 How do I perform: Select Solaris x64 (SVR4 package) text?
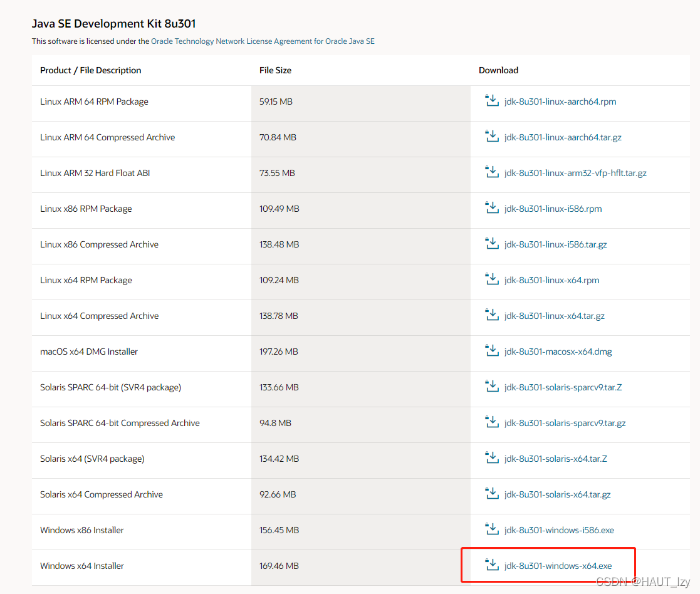(92, 459)
